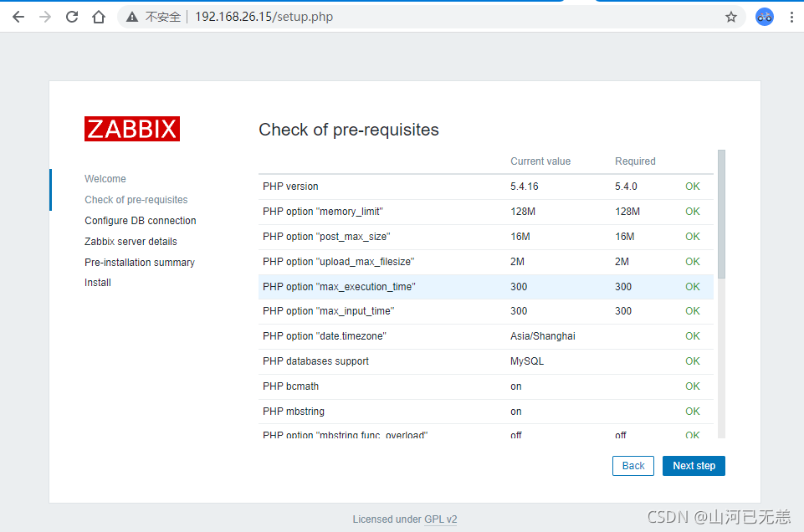Image resolution: width=804 pixels, height=532 pixels.
Task: Click PHP databases support row label
Action: point(315,361)
